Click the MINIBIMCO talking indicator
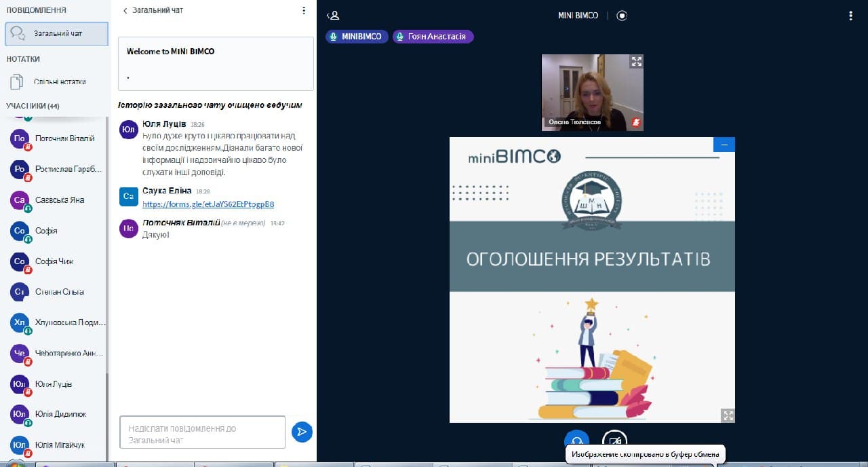Screen dimensions: 868x467 pyautogui.click(x=357, y=37)
